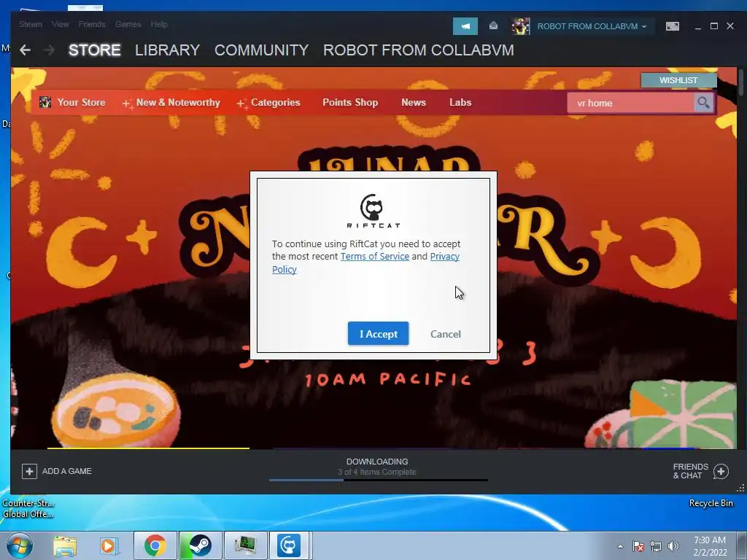Viewport: 747px width, 560px height.
Task: Open the Friends menu
Action: click(x=92, y=24)
